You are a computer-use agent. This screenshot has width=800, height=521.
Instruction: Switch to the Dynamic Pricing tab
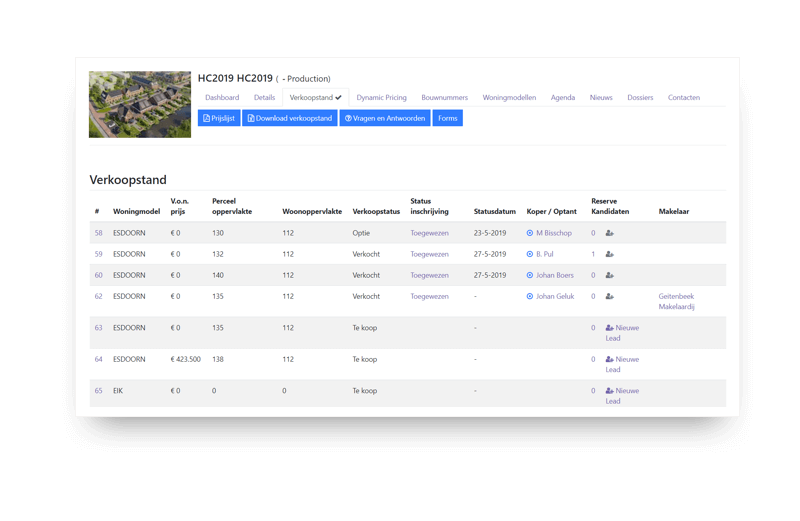coord(382,97)
